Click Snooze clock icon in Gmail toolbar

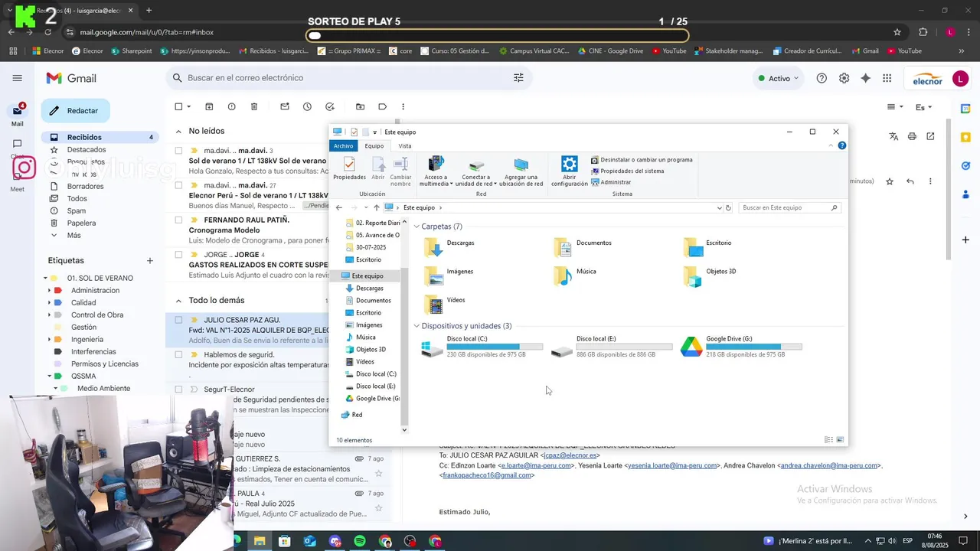[x=307, y=106]
